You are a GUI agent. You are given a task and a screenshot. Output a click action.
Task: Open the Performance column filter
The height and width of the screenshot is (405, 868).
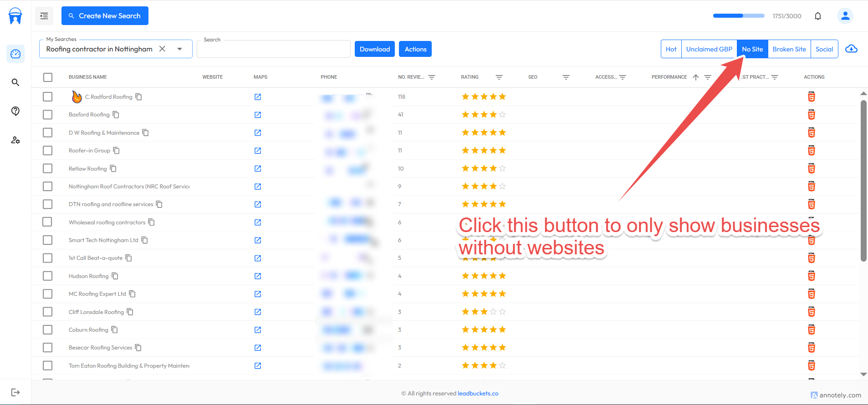click(708, 77)
